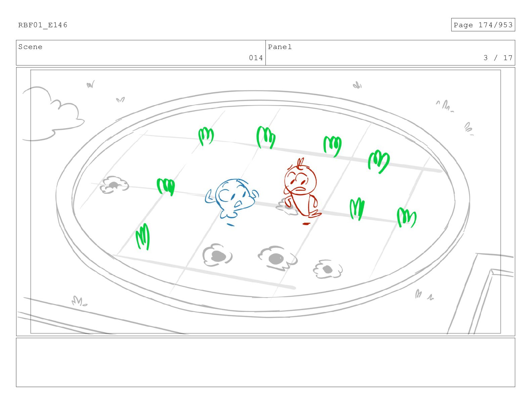Click green grass tuft right of red bird
The width and height of the screenshot is (532, 411).
[x=357, y=209]
